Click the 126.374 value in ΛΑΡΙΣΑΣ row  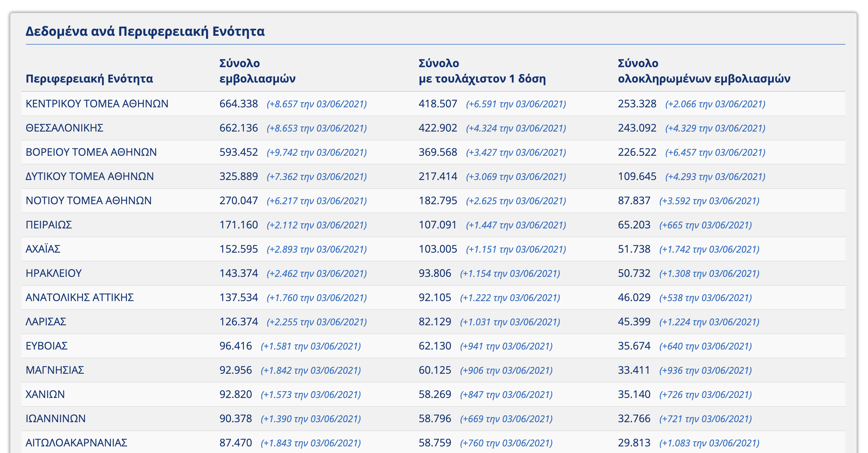tap(238, 322)
